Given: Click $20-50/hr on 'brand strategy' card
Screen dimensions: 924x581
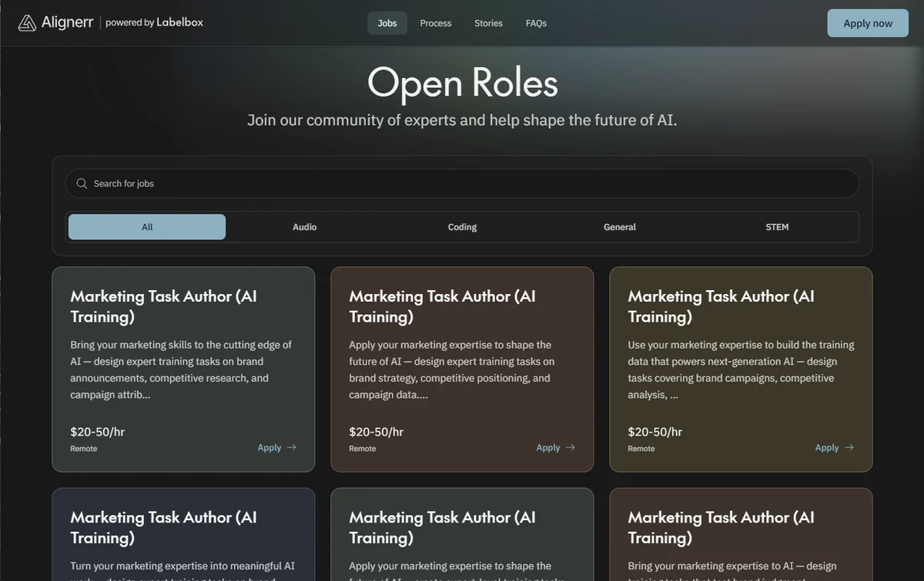Looking at the screenshot, I should pos(376,432).
